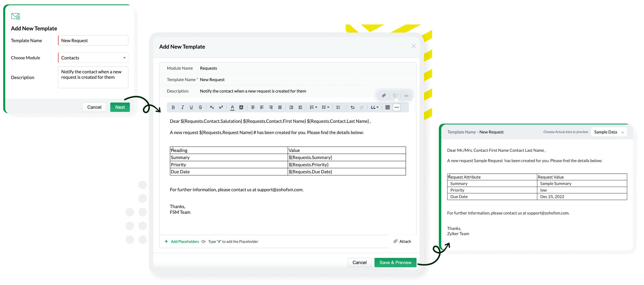Click the Heading cell in the editor table
Image resolution: width=644 pixels, height=285 pixels.
229,150
